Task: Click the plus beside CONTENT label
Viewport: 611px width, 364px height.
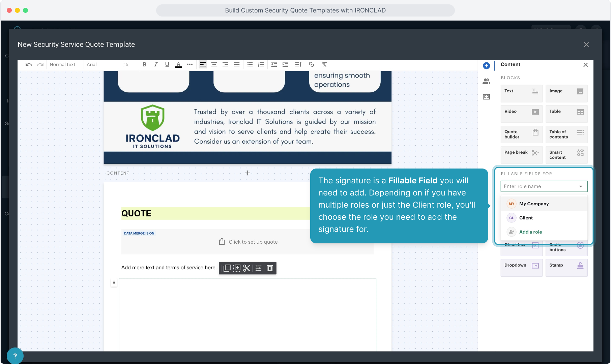Action: point(248,173)
